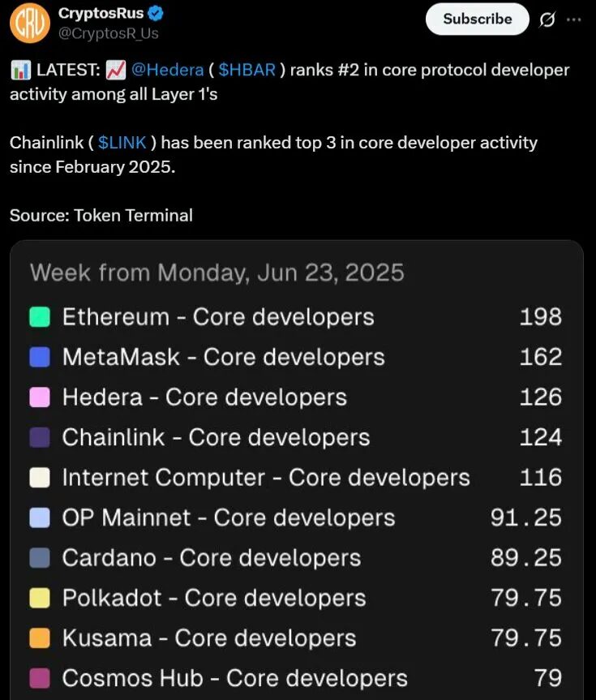596x700 pixels.
Task: Click the Polkadot yellow color swatch
Action: pyautogui.click(x=40, y=598)
